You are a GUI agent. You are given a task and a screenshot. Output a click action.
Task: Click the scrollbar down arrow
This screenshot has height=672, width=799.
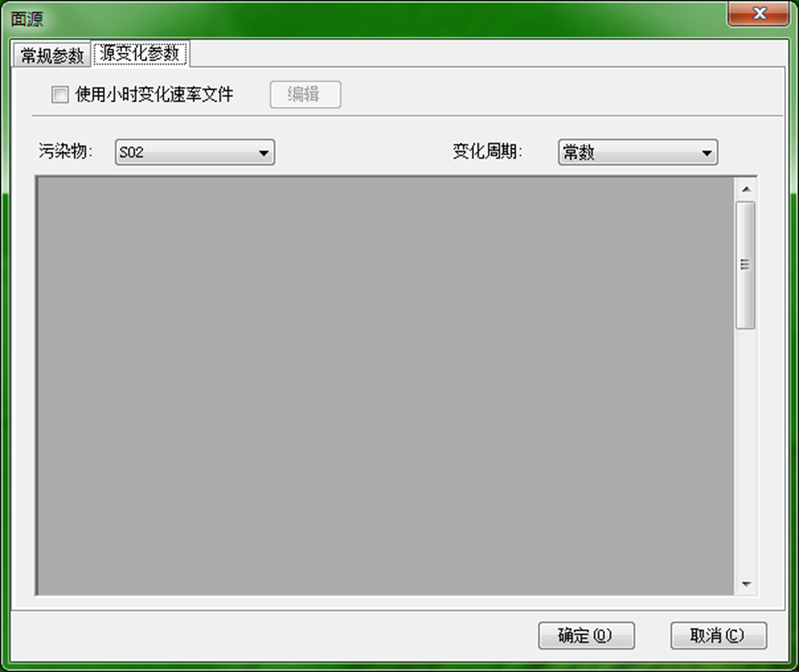pos(746,584)
